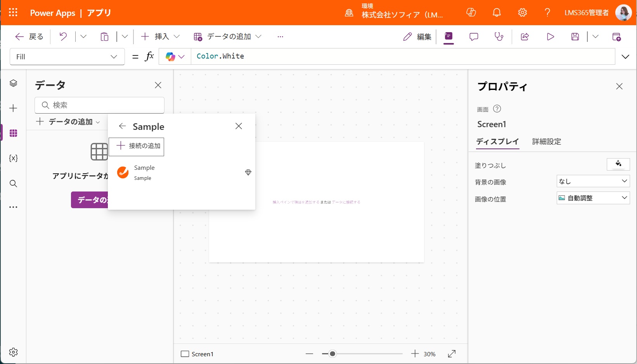The image size is (637, 364).
Task: Save the app with disk icon
Action: point(575,36)
